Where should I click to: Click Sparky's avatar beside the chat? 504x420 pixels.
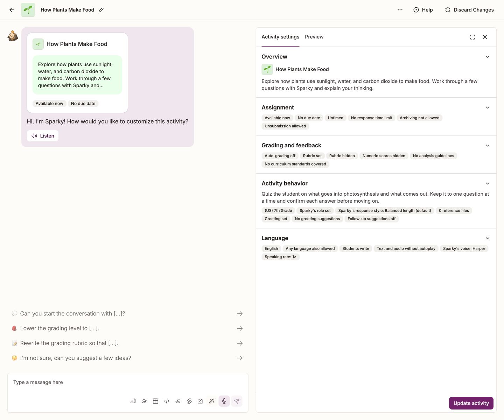tap(13, 36)
